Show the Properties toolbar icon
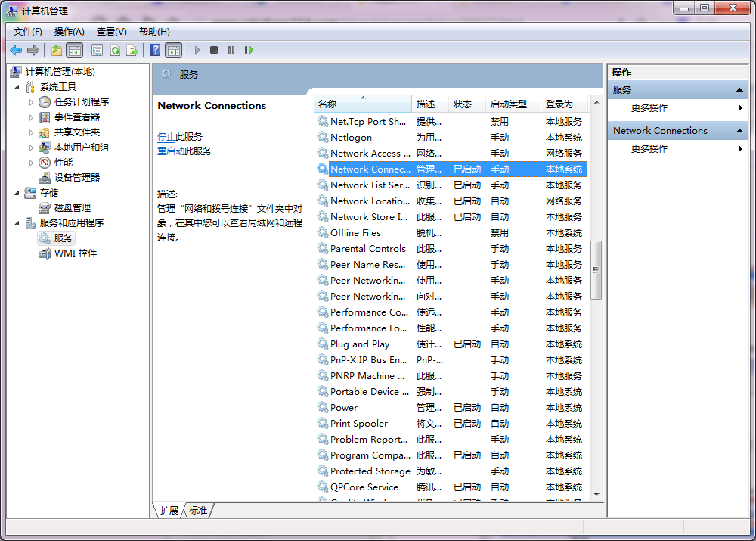Image resolution: width=756 pixels, height=541 pixels. click(98, 50)
